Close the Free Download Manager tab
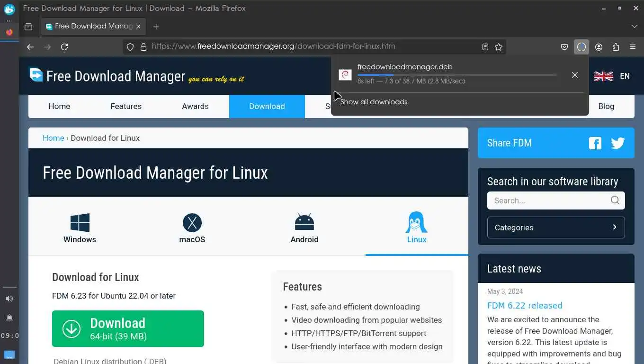Screen dimensions: 644x364 [138, 27]
